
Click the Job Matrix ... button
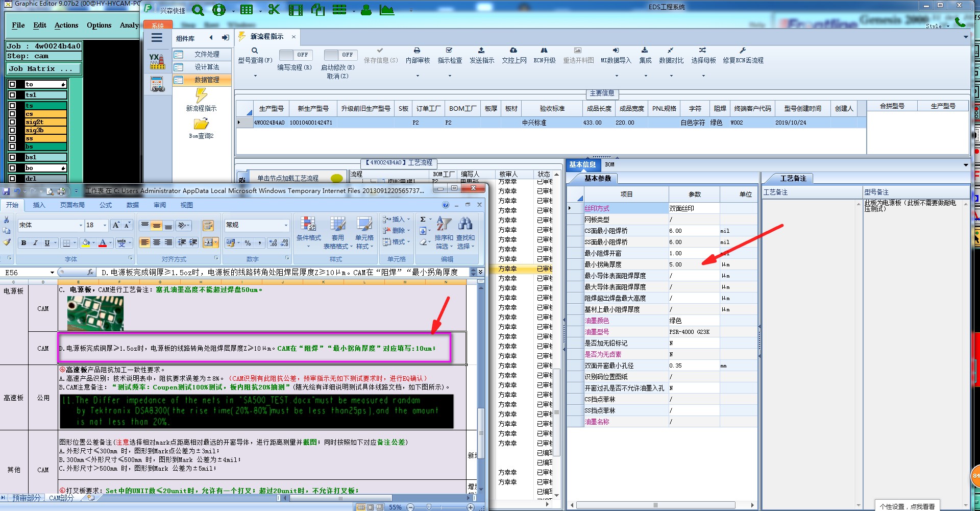(44, 69)
